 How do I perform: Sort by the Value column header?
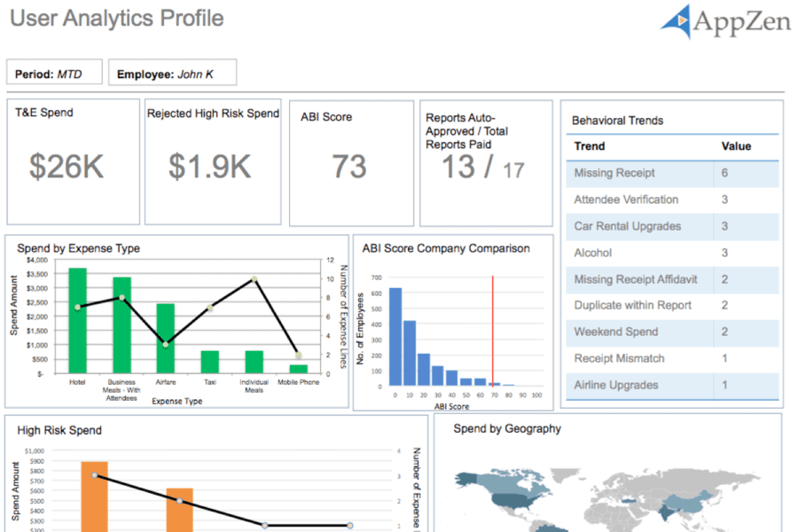click(736, 146)
